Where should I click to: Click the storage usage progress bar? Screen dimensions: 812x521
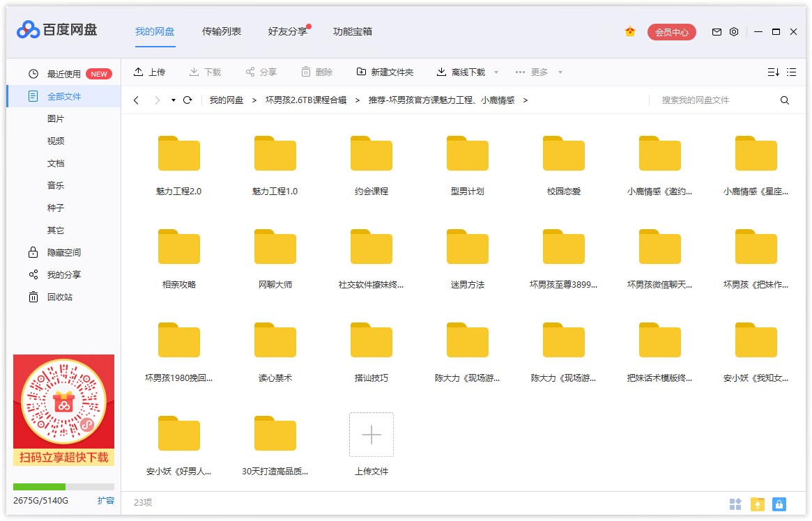point(63,487)
